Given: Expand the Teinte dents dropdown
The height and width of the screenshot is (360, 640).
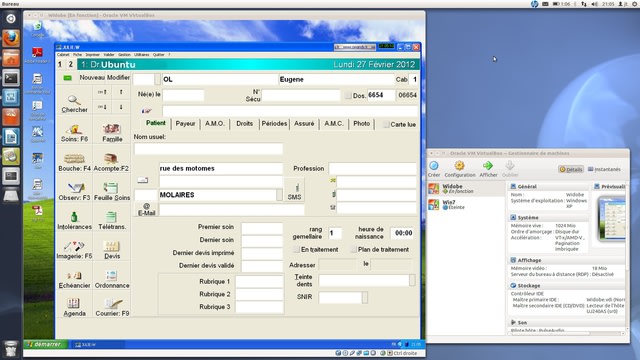Looking at the screenshot, I should pos(412,280).
